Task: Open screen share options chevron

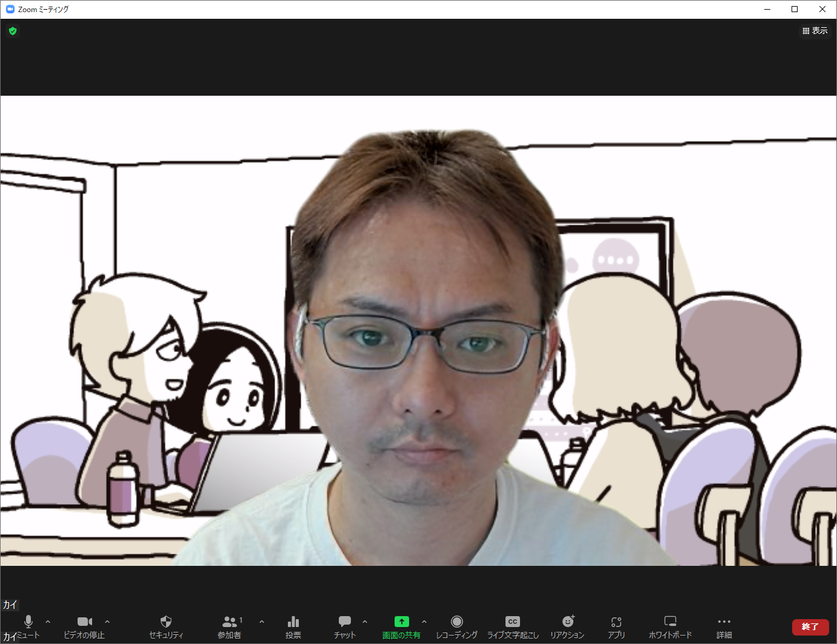Action: click(424, 620)
